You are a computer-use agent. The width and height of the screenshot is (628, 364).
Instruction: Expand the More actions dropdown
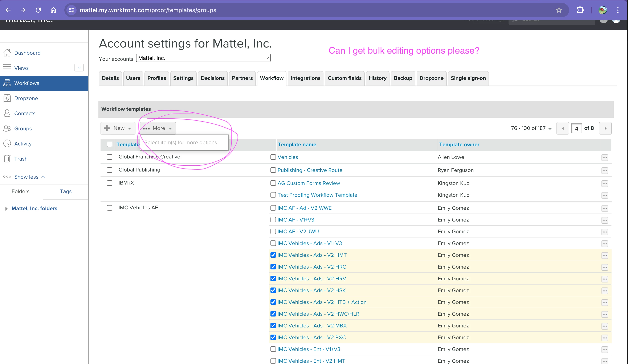pos(158,128)
